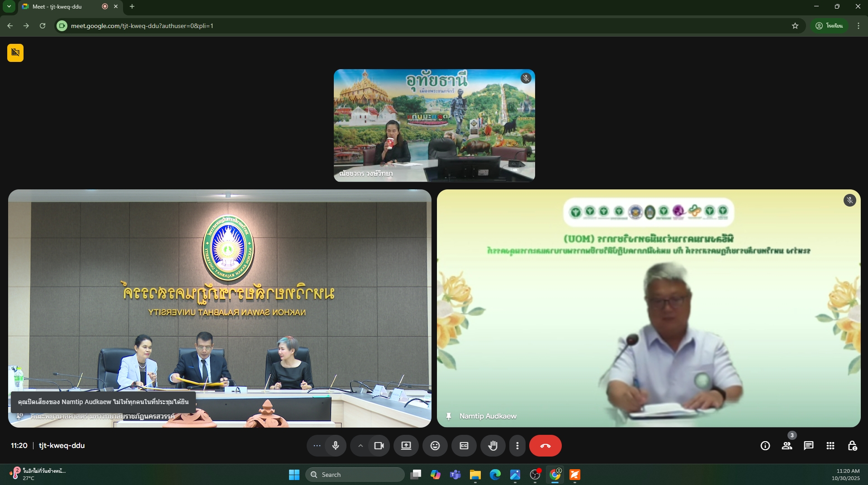
Task: Open the activities grid icon
Action: [830, 446]
